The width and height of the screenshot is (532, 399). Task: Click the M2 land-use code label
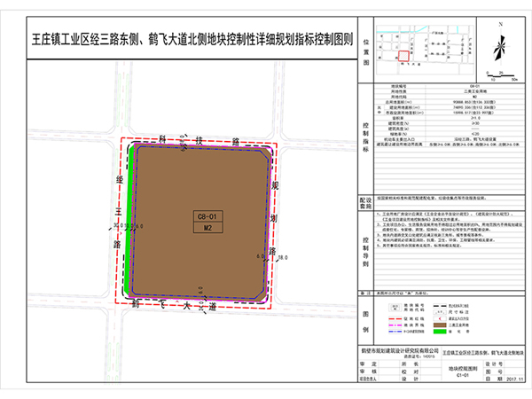tap(207, 228)
